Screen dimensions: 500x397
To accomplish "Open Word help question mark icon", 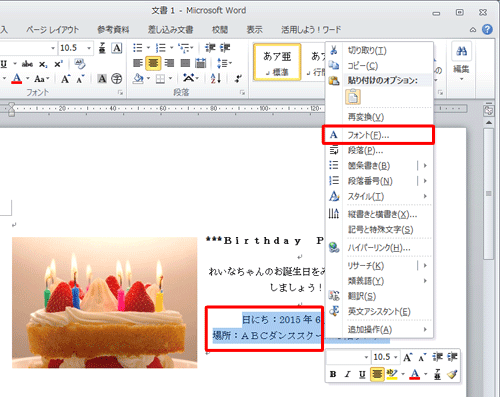I will 487,30.
